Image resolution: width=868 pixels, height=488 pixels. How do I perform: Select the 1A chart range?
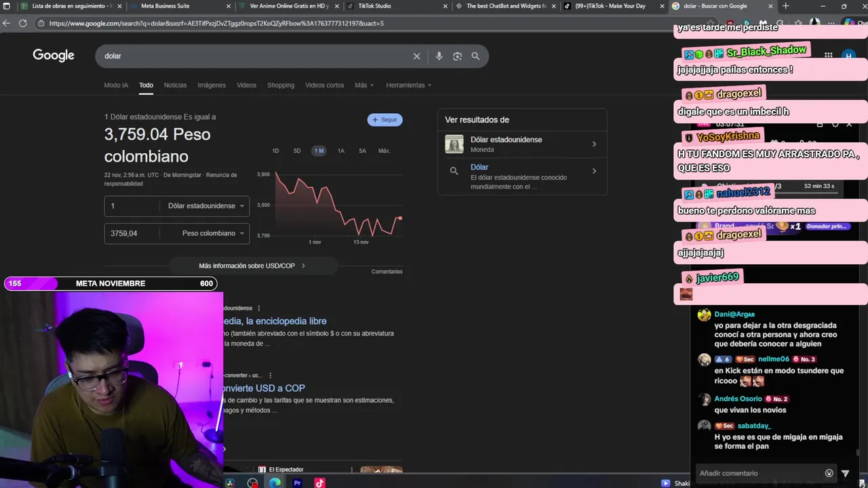tap(341, 150)
